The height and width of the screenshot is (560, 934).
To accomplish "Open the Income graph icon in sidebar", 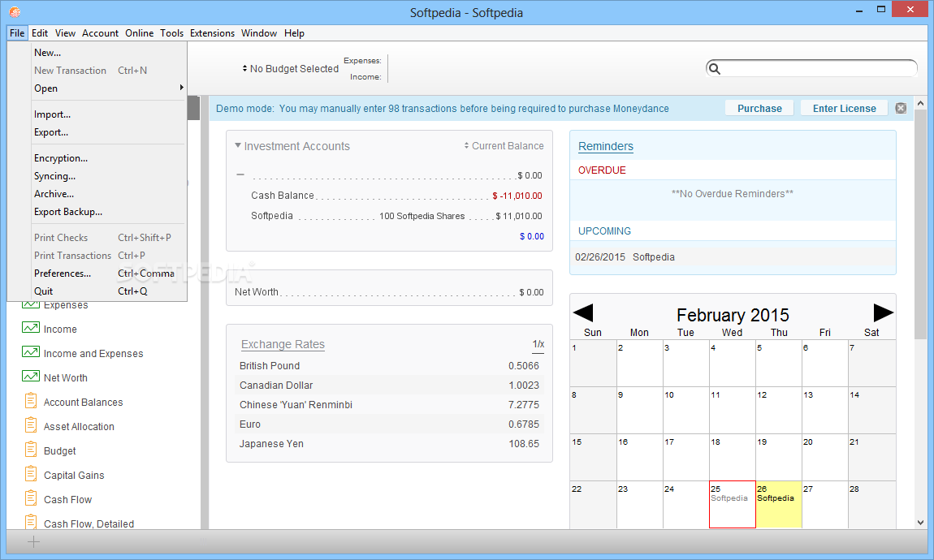I will (x=30, y=327).
